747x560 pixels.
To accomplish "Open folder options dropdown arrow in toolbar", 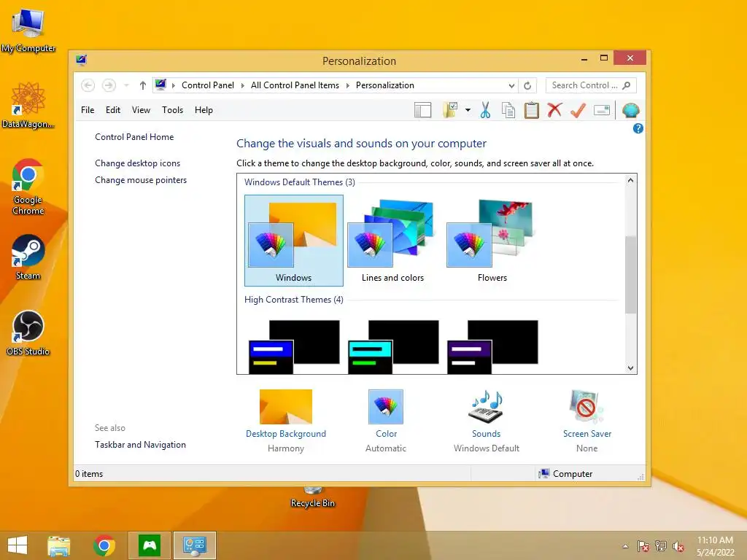I will click(x=468, y=110).
